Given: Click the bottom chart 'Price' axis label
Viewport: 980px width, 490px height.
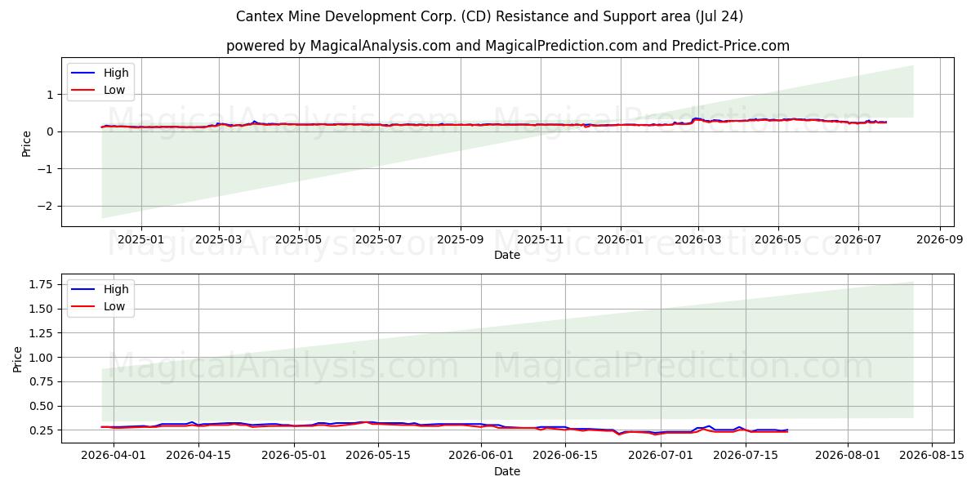Looking at the screenshot, I should 18,359.
